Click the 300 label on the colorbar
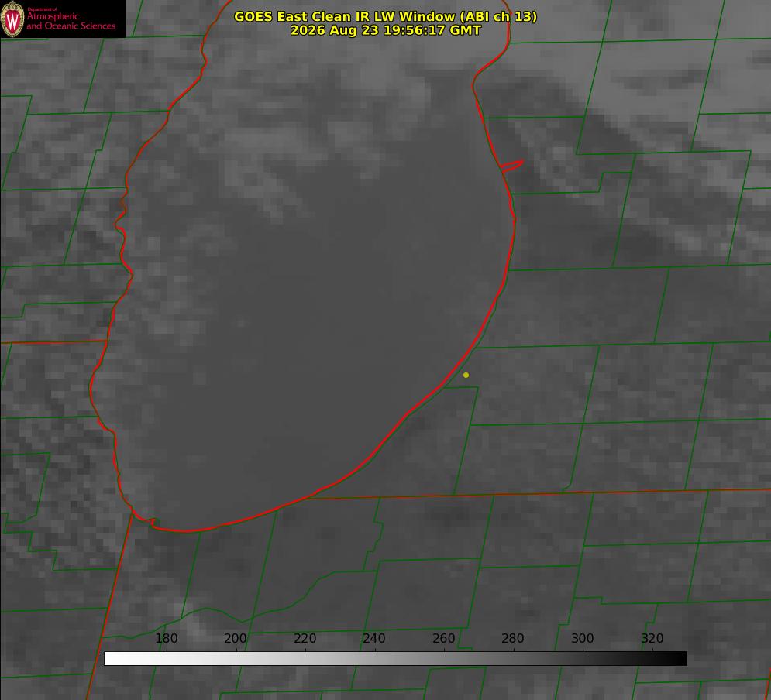Viewport: 771px width, 700px height. pos(583,638)
